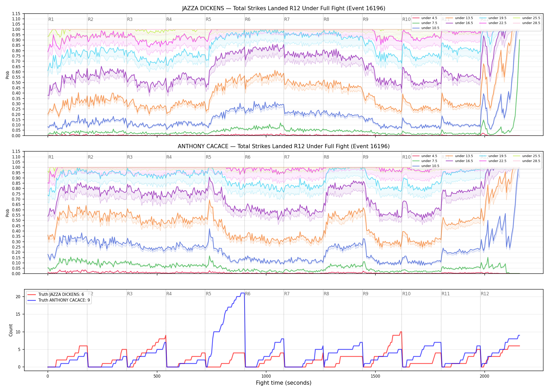Click R1 round marker in Jazza Dickens chart
The height and width of the screenshot is (392, 549).
pos(51,19)
